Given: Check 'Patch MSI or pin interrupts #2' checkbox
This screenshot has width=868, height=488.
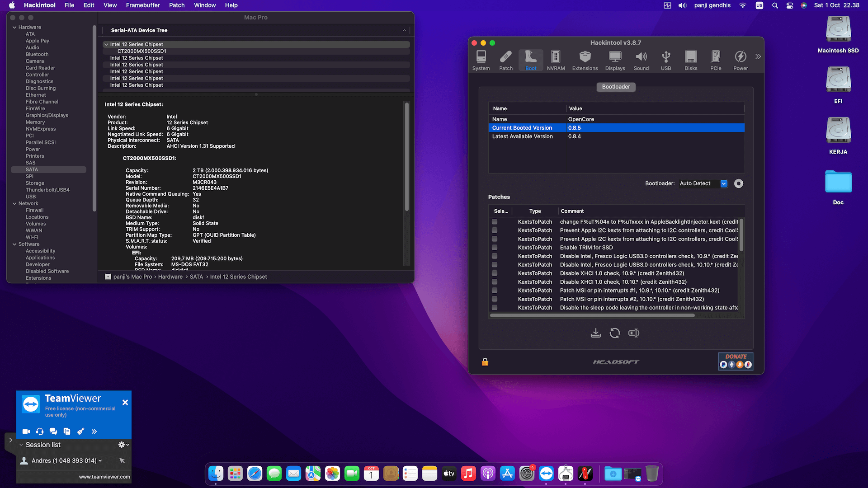Looking at the screenshot, I should click(495, 299).
